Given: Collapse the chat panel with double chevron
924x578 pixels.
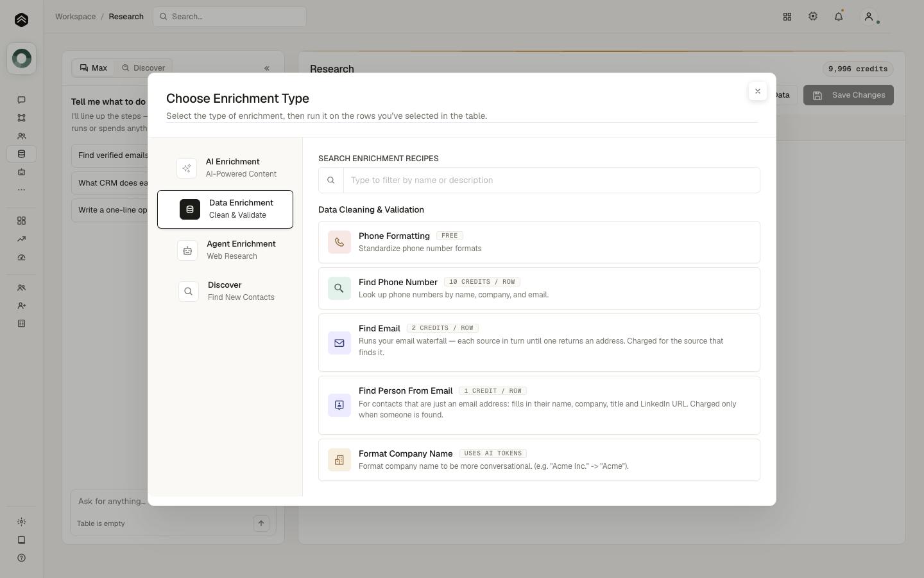Looking at the screenshot, I should [267, 68].
